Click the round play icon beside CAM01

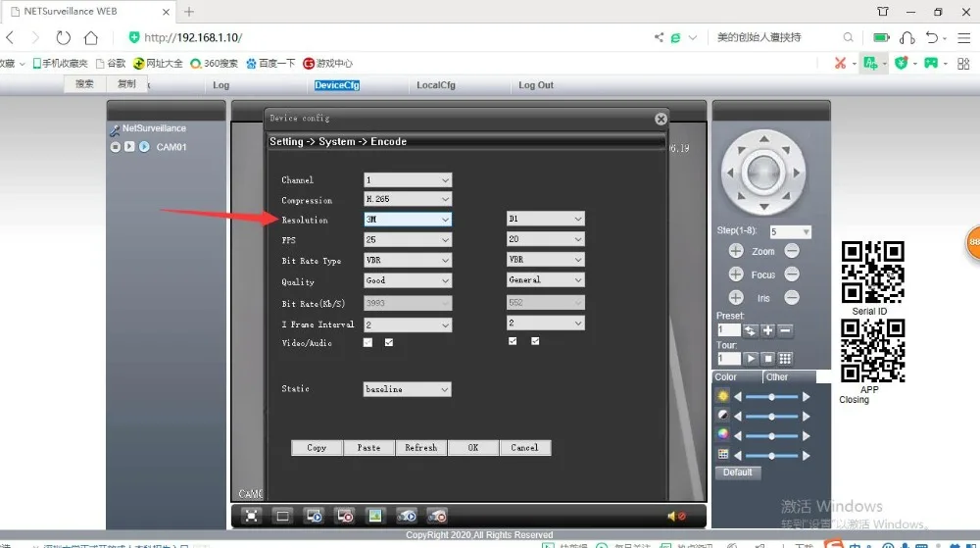[x=144, y=147]
